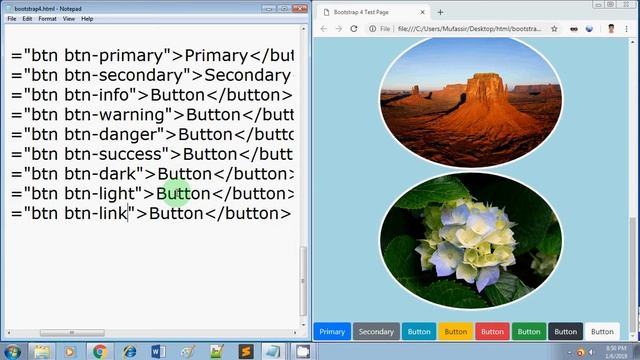The height and width of the screenshot is (360, 640).
Task: Click Notepad's vertical scrollbar thumb
Action: pos(303,281)
